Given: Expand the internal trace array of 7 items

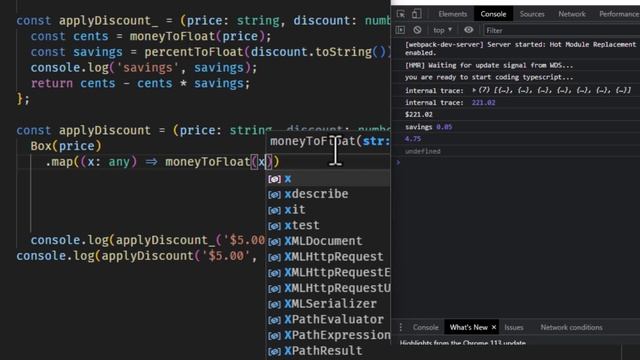Looking at the screenshot, I should point(474,90).
